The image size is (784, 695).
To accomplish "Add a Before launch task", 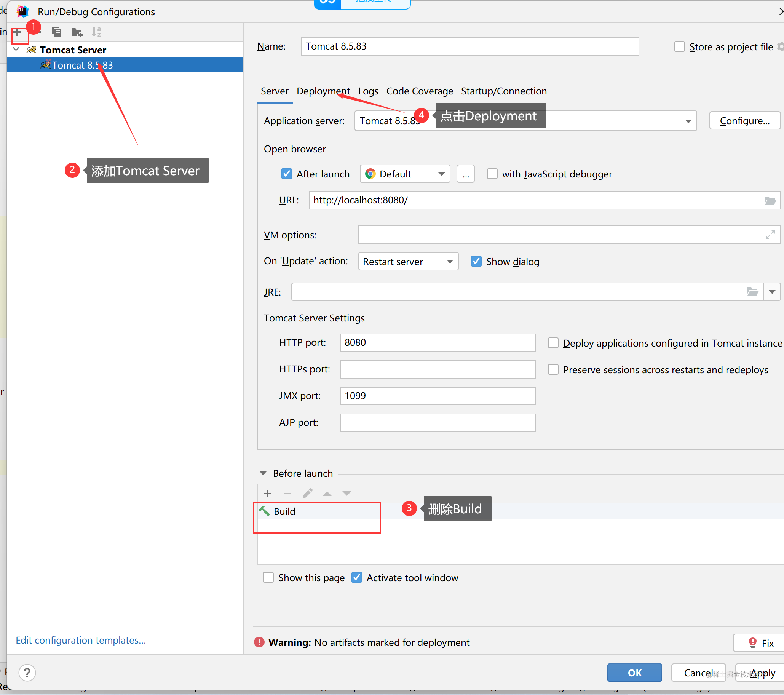I will pos(268,494).
